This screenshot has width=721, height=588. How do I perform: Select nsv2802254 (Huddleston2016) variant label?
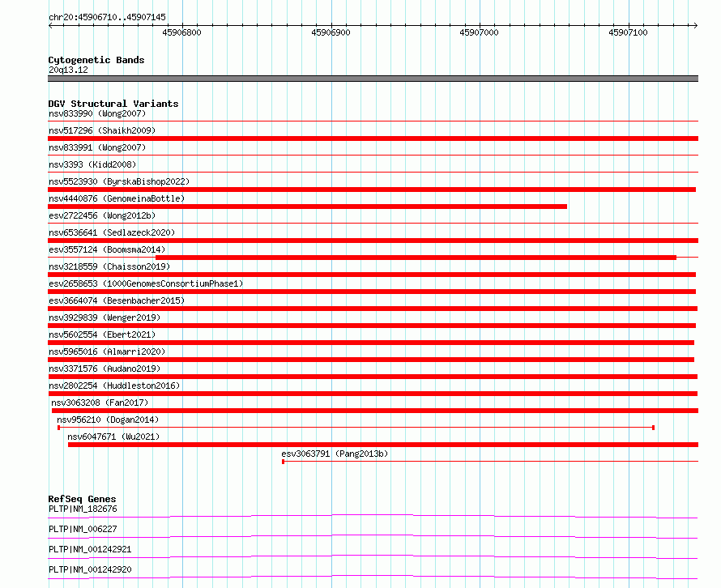click(x=114, y=386)
